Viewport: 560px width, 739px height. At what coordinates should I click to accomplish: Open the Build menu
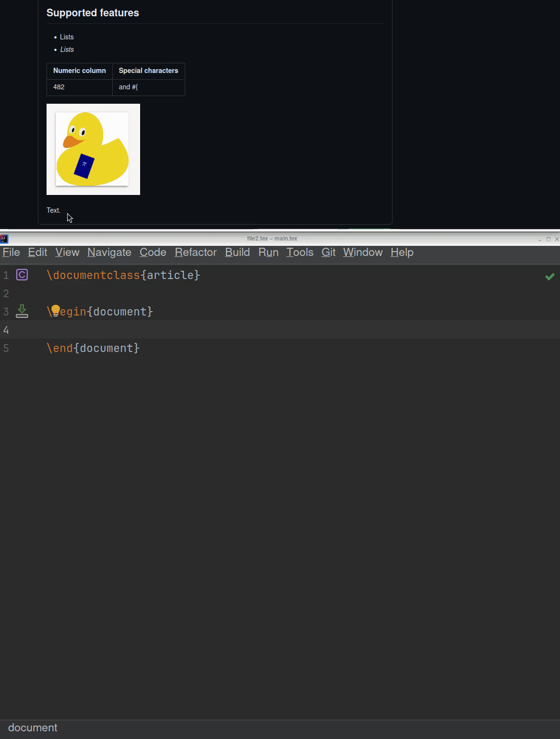point(237,253)
